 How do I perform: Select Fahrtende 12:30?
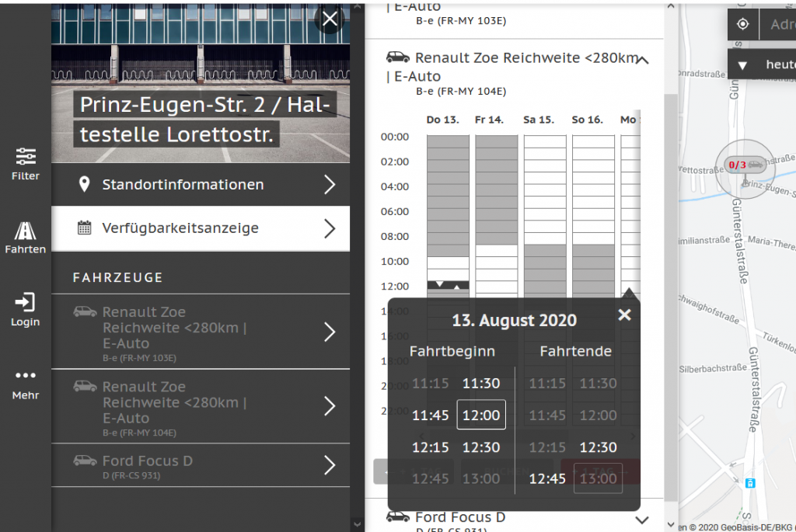coord(599,447)
